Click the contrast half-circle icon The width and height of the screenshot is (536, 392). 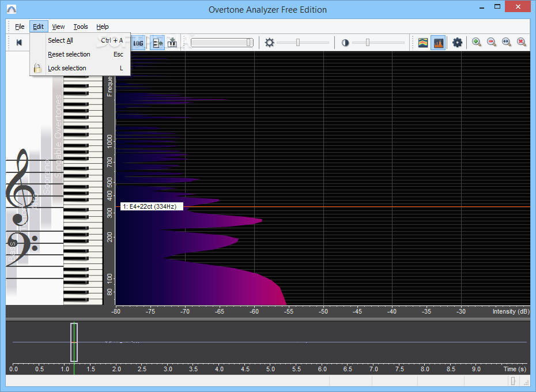(x=345, y=43)
